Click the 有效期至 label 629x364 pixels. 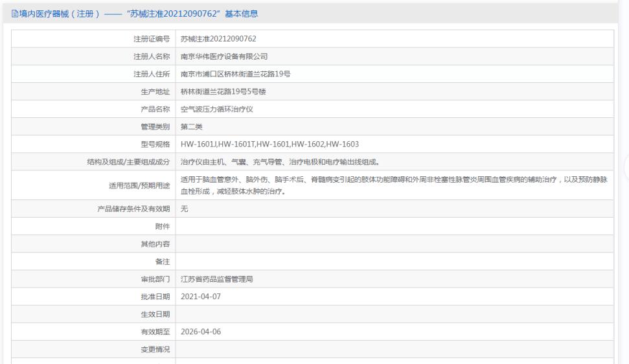click(x=155, y=332)
